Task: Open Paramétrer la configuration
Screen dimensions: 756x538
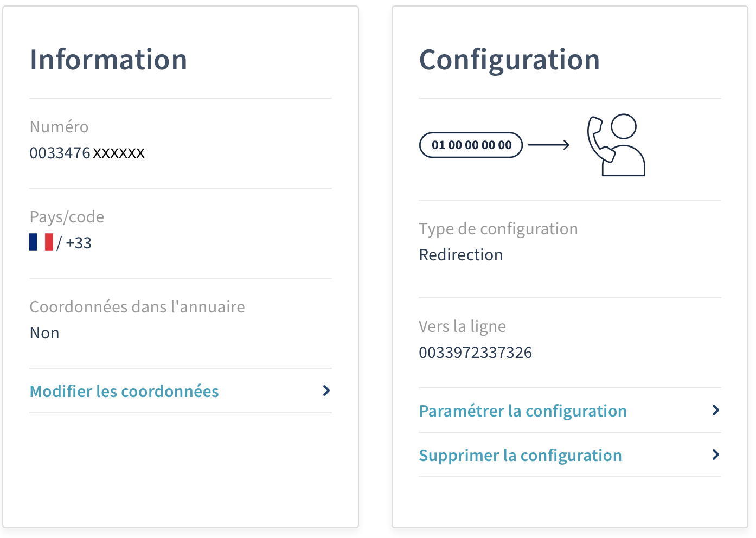Action: pos(522,411)
